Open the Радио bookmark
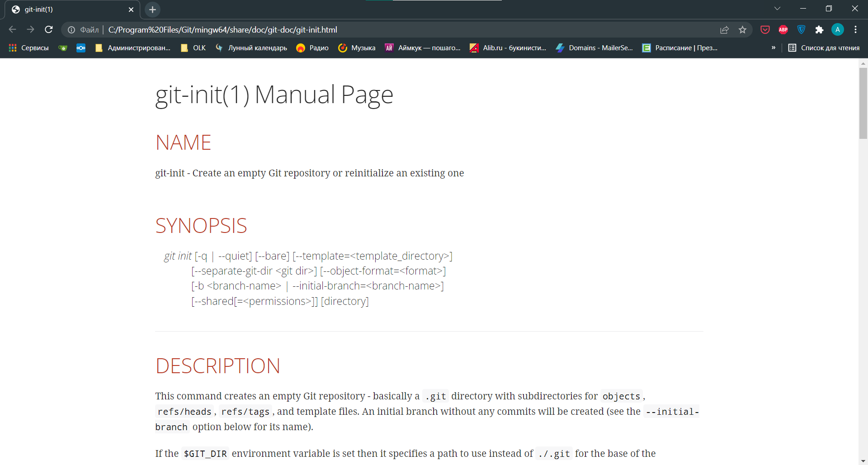868x465 pixels. [x=312, y=47]
